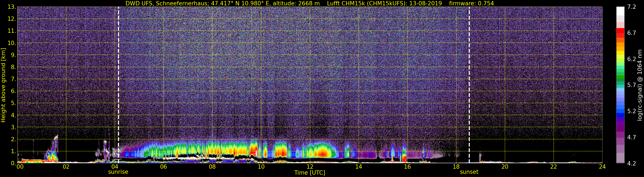This screenshot has width=644, height=177.
Task: Click the height axis tick label '11.'
Action: tap(12, 31)
